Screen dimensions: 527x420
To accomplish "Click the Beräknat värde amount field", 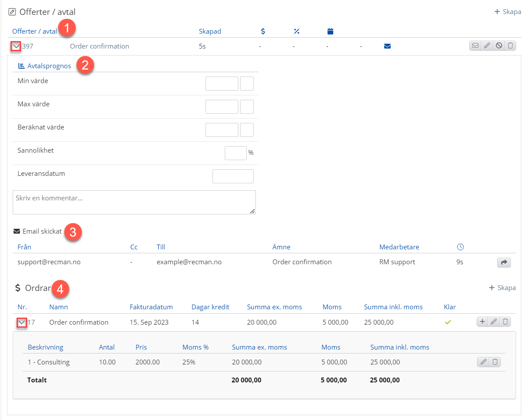I will coord(222,130).
